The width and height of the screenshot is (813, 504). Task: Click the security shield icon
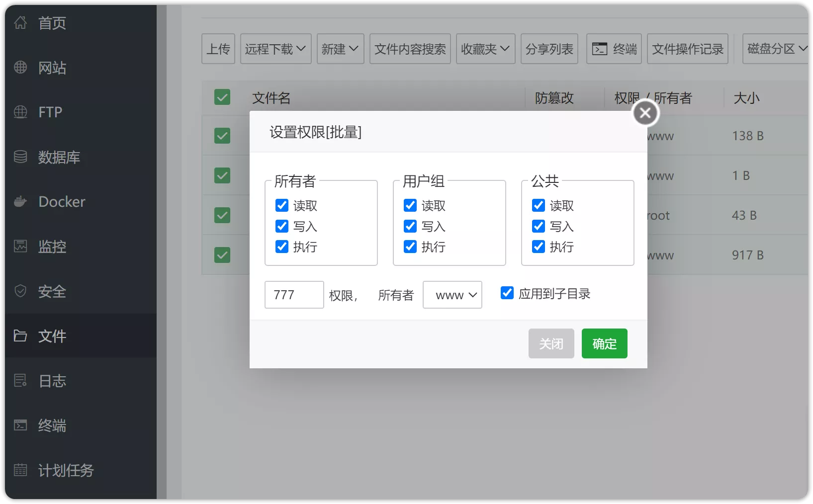pyautogui.click(x=20, y=291)
